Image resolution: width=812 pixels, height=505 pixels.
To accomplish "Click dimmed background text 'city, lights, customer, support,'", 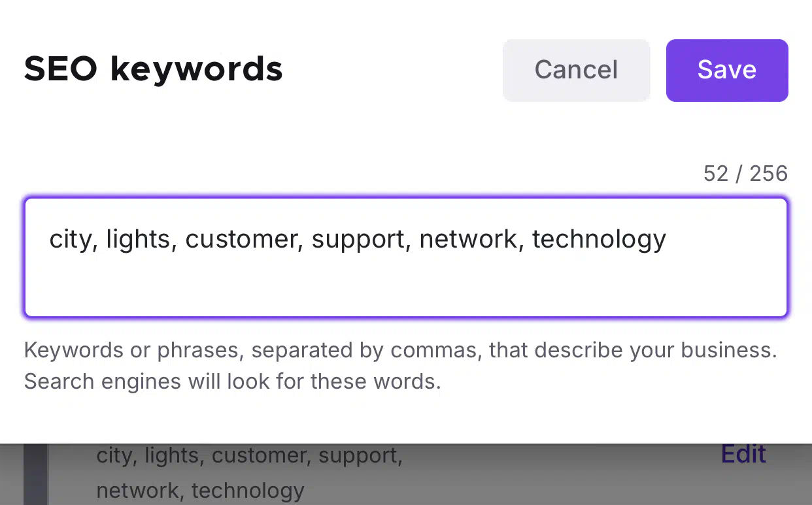I will click(x=249, y=455).
